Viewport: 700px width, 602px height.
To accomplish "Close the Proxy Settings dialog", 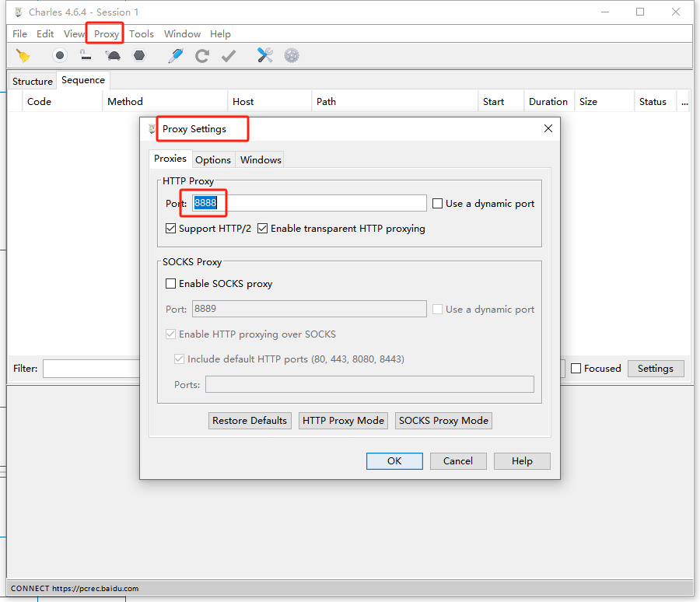I will click(x=548, y=128).
